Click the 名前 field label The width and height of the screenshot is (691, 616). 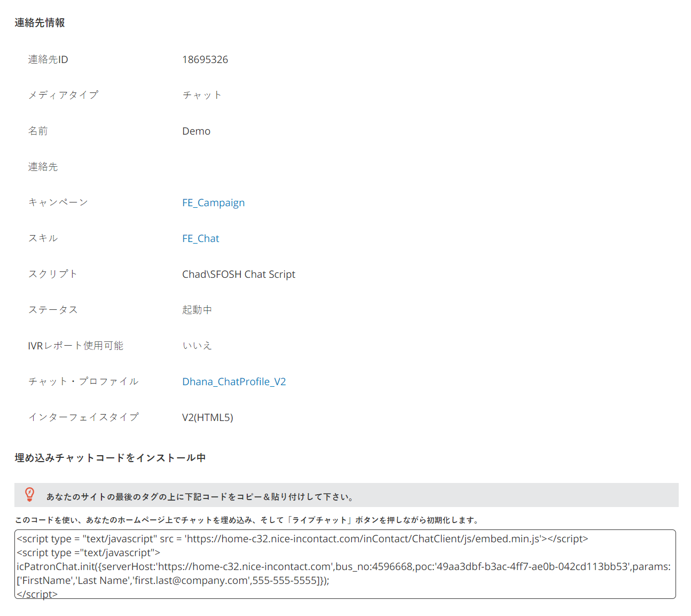(38, 131)
